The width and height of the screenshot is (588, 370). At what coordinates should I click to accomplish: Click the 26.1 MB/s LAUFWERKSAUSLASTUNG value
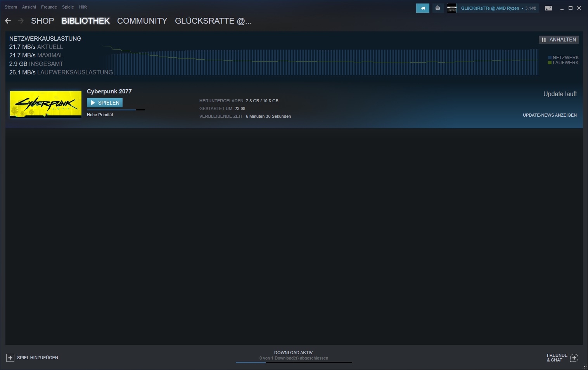pos(61,72)
